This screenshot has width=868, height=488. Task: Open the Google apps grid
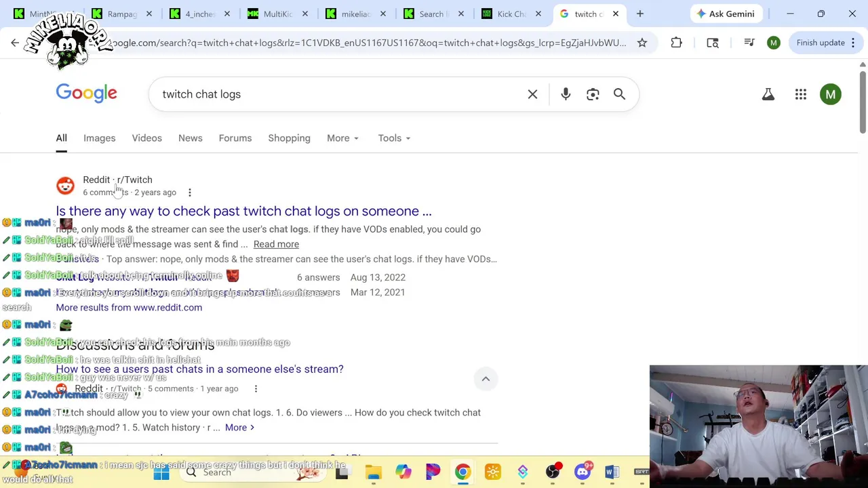point(801,94)
